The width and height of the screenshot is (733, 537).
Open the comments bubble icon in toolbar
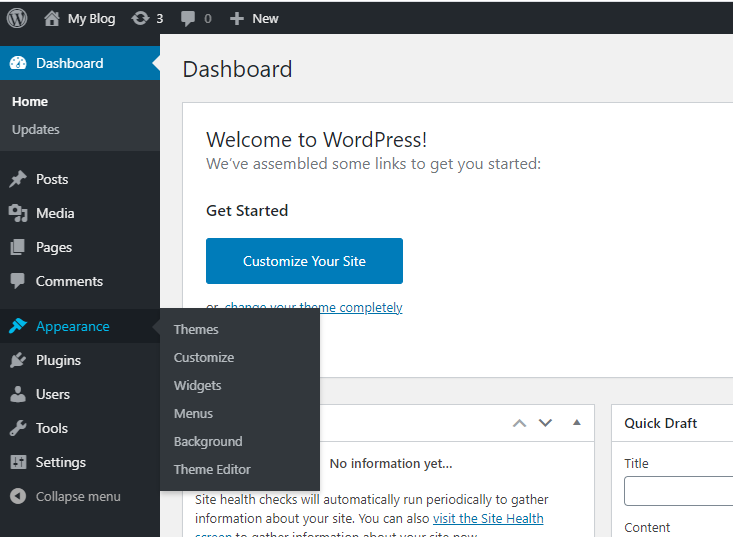(x=188, y=18)
